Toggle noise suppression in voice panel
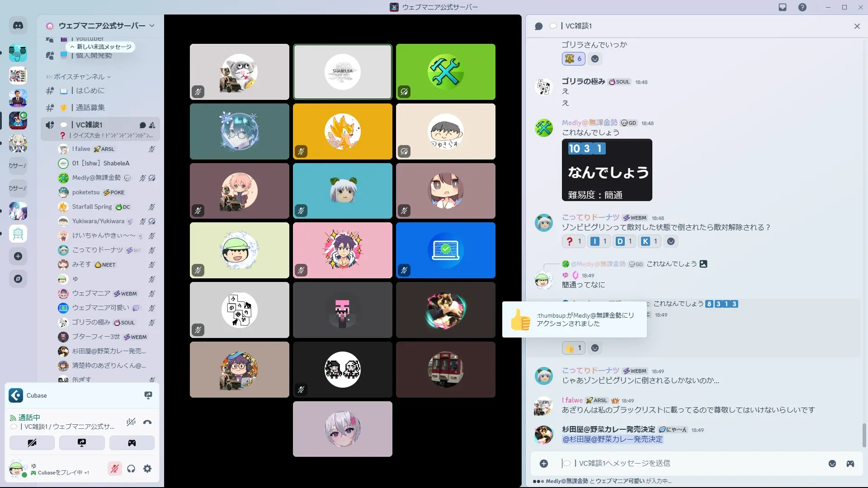Screen dimensions: 868x488 (131, 422)
